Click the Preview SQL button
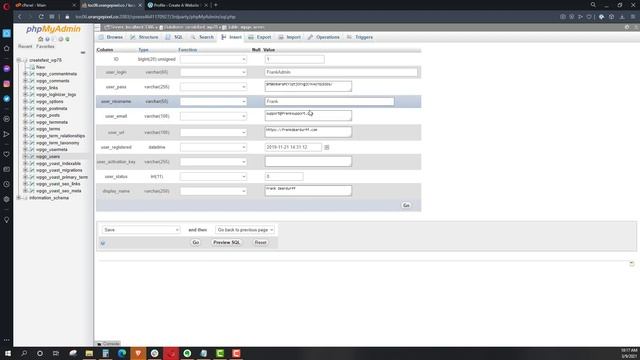 pyautogui.click(x=227, y=242)
